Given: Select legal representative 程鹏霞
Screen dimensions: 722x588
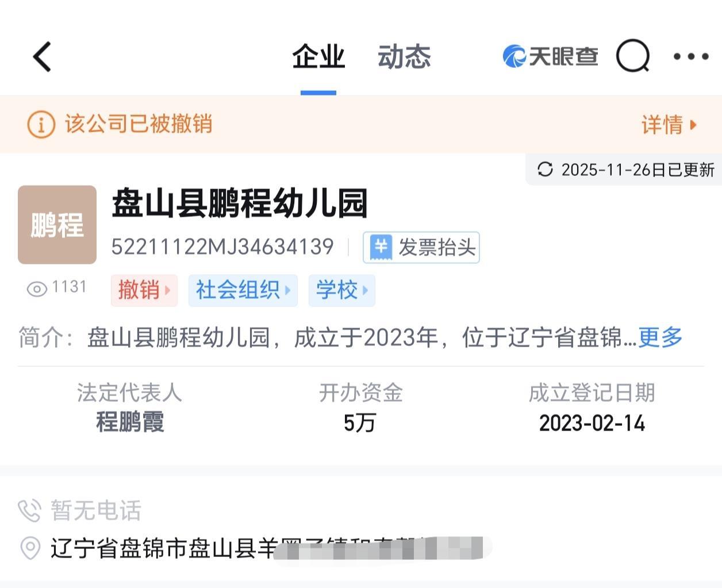Looking at the screenshot, I should (130, 424).
